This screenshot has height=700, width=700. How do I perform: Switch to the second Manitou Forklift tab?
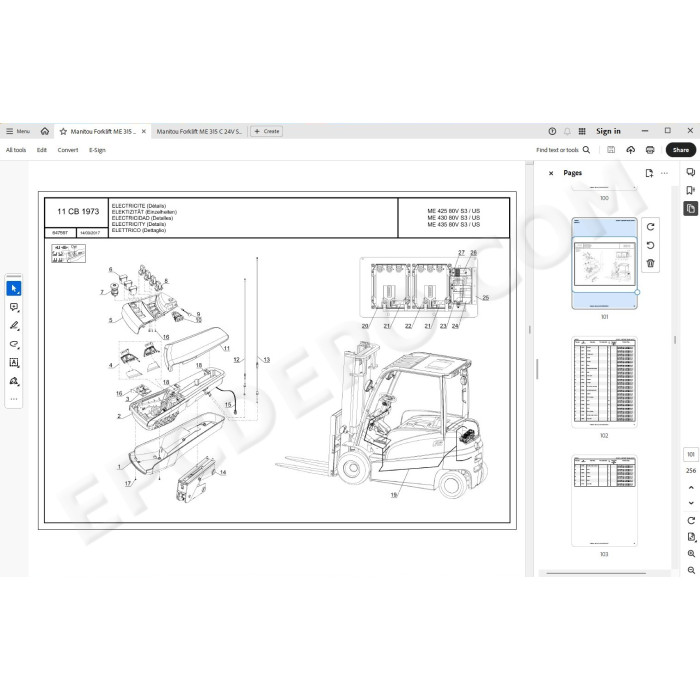[199, 131]
